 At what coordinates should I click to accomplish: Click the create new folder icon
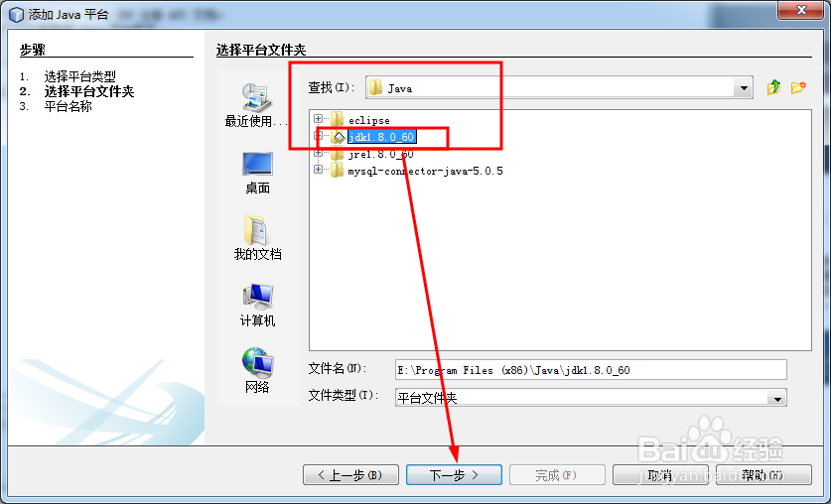tap(798, 87)
